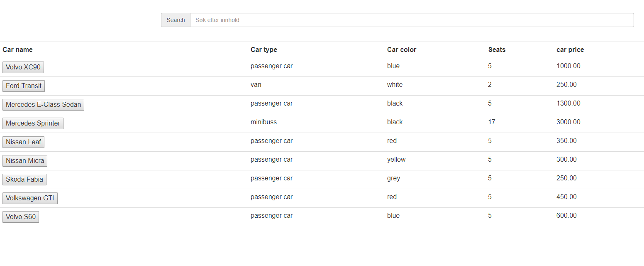The image size is (644, 266).
Task: Click the 'car price' column header
Action: point(570,49)
